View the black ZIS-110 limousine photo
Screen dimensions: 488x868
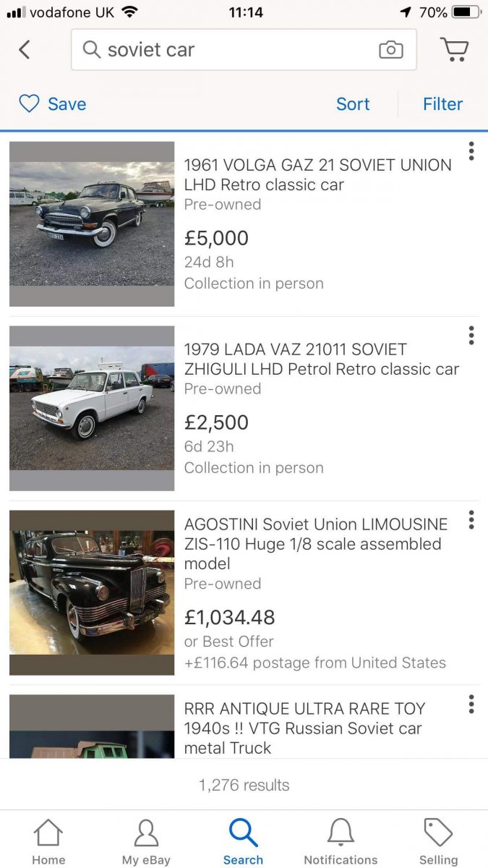tap(92, 593)
